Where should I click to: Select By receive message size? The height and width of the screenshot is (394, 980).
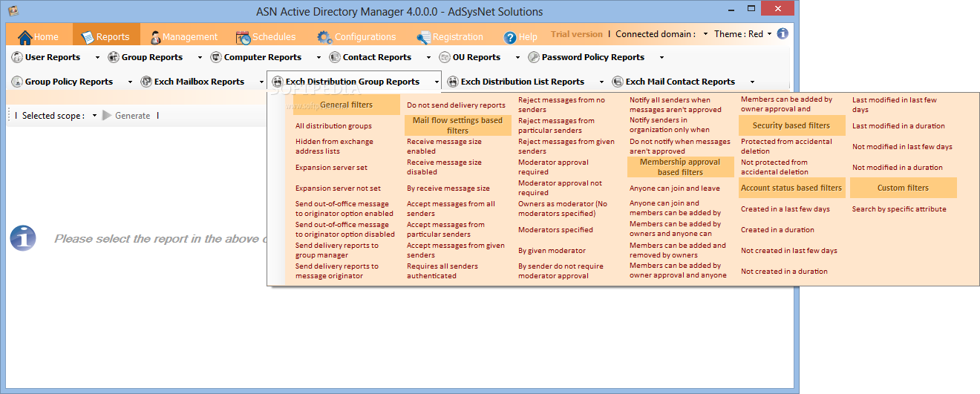(448, 188)
